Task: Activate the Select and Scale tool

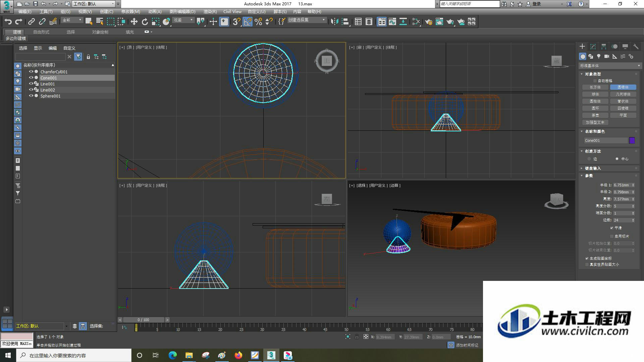Action: [x=155, y=22]
